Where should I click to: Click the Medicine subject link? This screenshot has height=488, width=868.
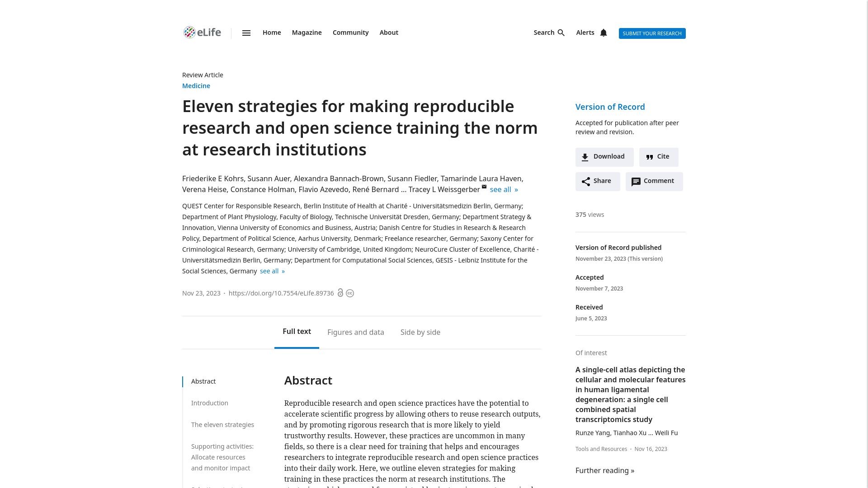196,86
